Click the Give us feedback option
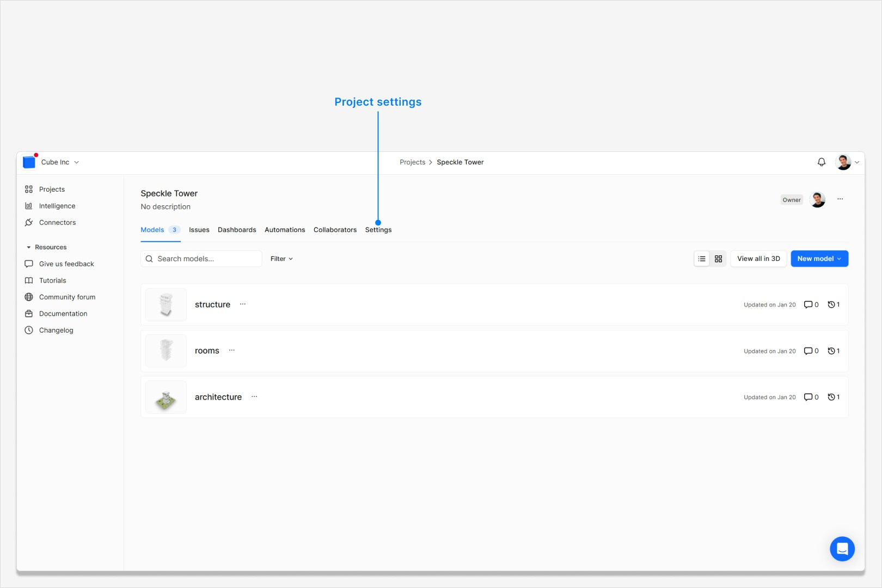The width and height of the screenshot is (882, 588). coord(66,264)
